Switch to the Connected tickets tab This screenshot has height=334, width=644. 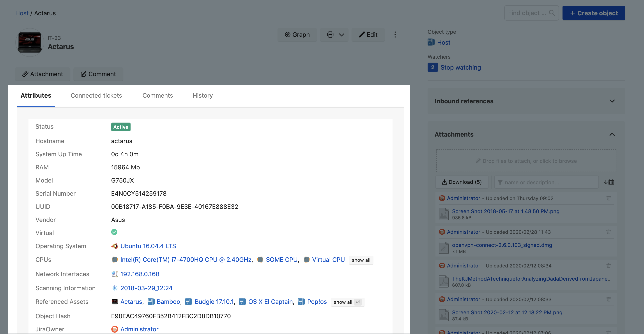tap(96, 95)
